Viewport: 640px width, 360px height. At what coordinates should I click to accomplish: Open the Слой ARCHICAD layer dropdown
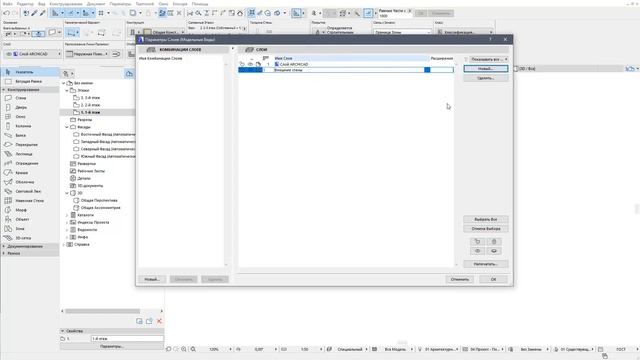(x=32, y=54)
